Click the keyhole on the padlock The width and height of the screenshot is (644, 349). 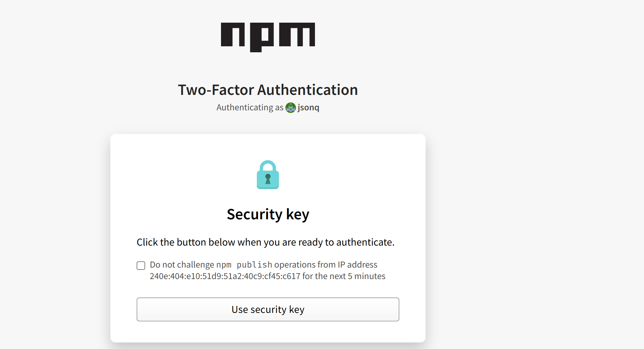(x=268, y=179)
